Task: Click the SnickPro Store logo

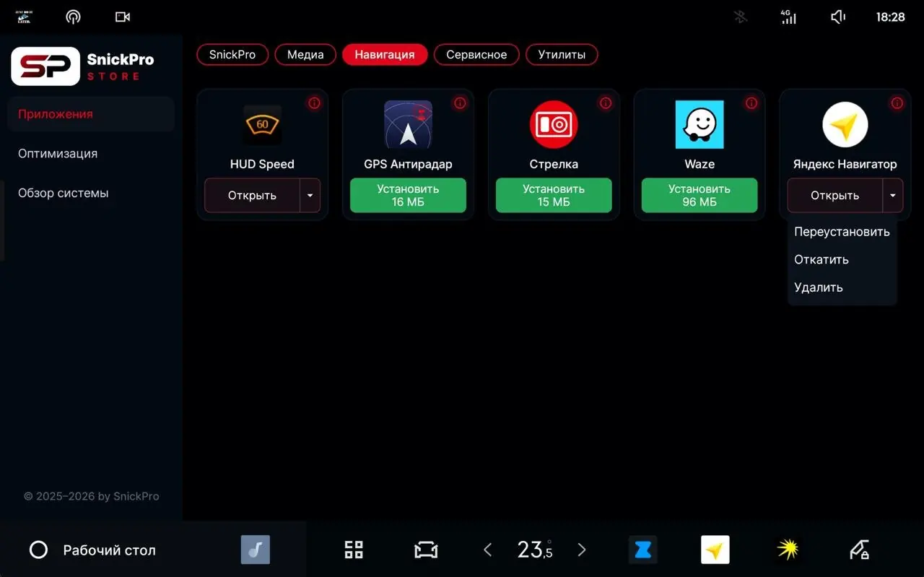Action: 84,66
